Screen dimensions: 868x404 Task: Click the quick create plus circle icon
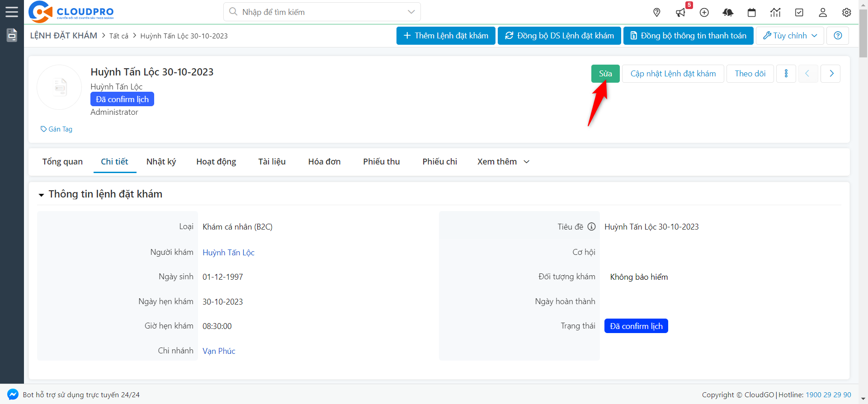[704, 13]
